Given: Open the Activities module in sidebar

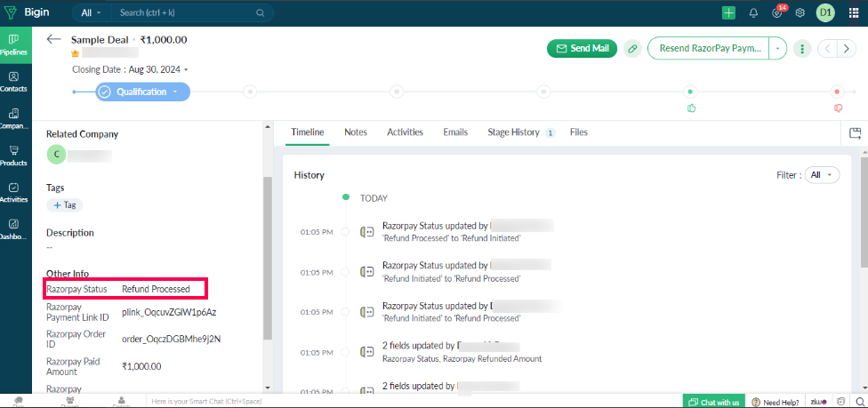Looking at the screenshot, I should 14,193.
